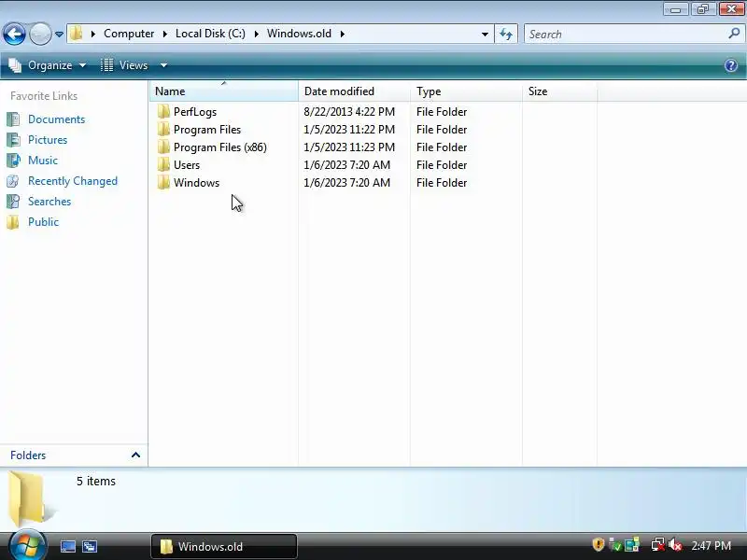This screenshot has width=747, height=560.
Task: Click Switch between windows quick launch icon
Action: [89, 546]
